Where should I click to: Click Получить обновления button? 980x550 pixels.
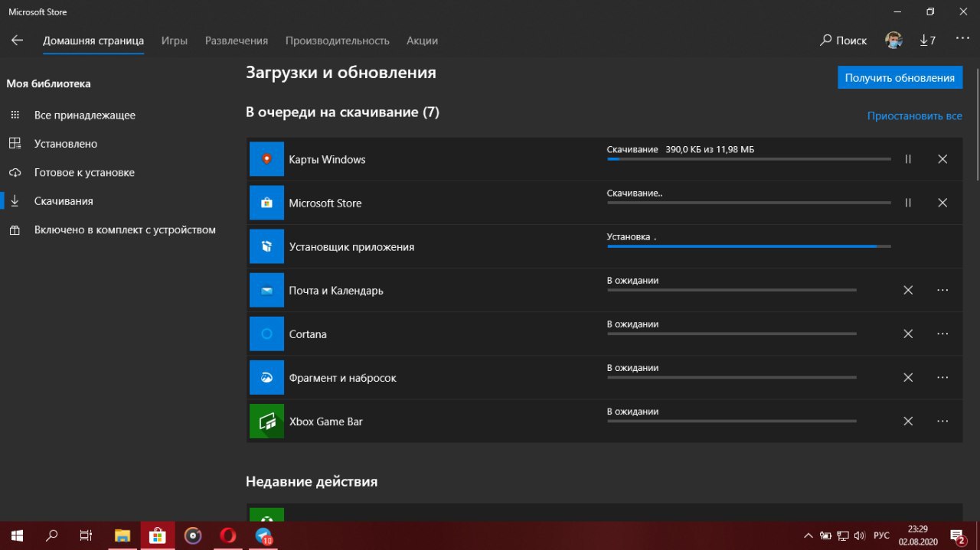(900, 78)
